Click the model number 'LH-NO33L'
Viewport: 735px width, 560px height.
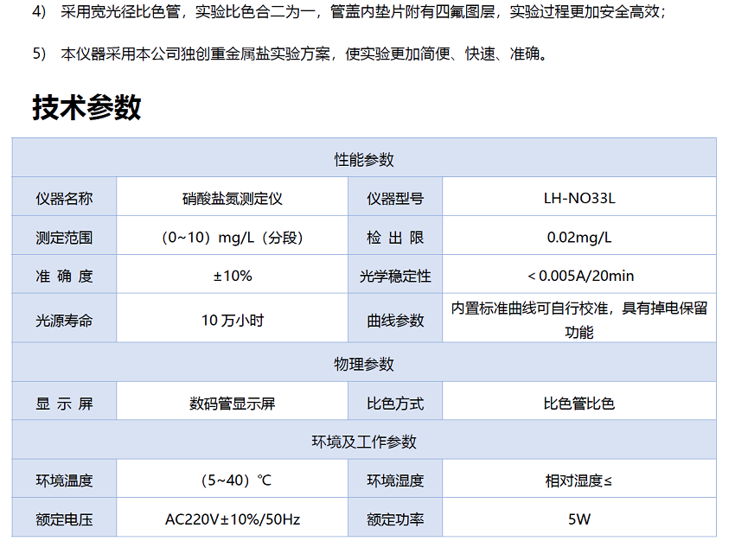[579, 198]
